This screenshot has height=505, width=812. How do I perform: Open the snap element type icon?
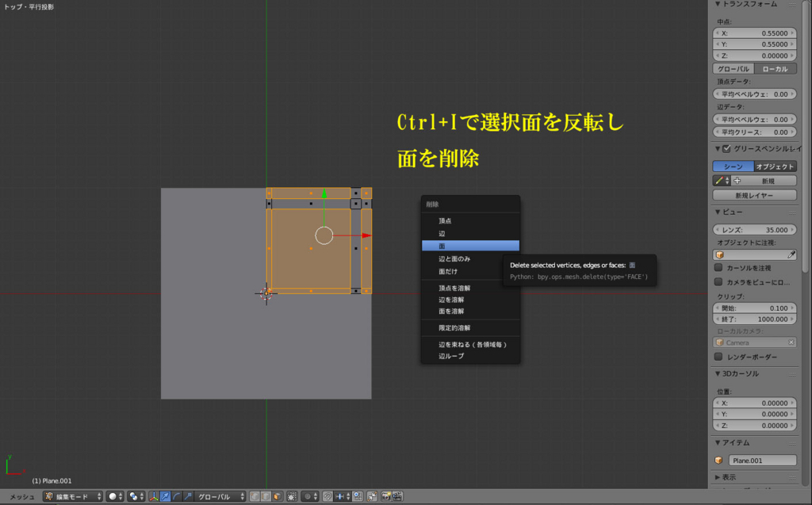(x=343, y=496)
